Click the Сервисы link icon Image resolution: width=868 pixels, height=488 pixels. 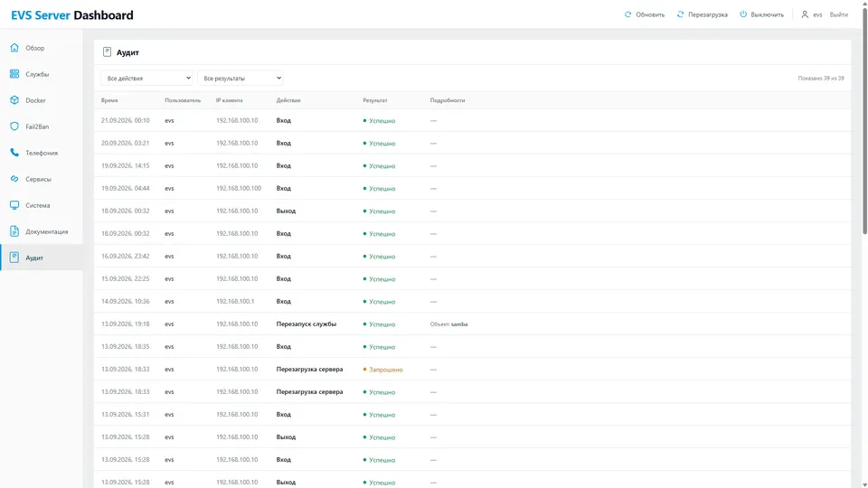click(x=14, y=179)
